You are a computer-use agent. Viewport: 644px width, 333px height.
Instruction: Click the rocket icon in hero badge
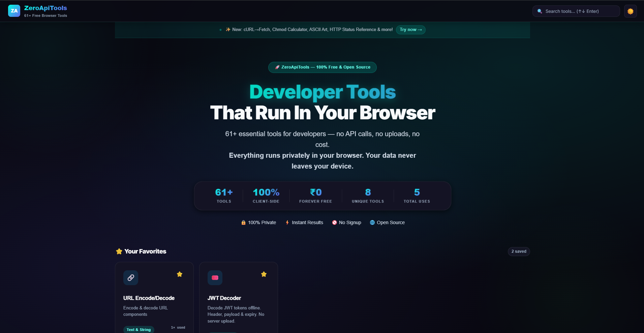point(277,67)
